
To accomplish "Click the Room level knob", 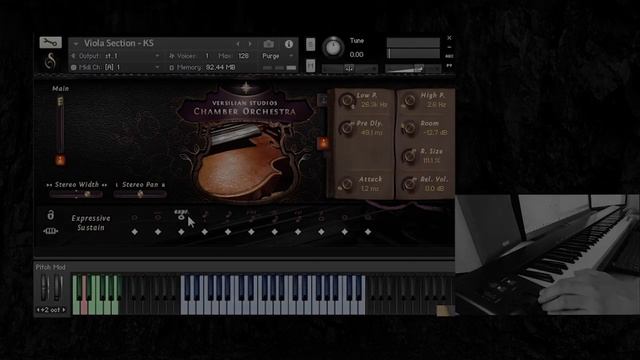I will coord(409,128).
